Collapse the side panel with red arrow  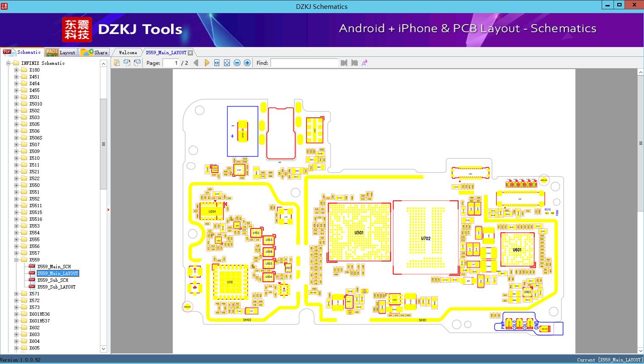click(108, 209)
